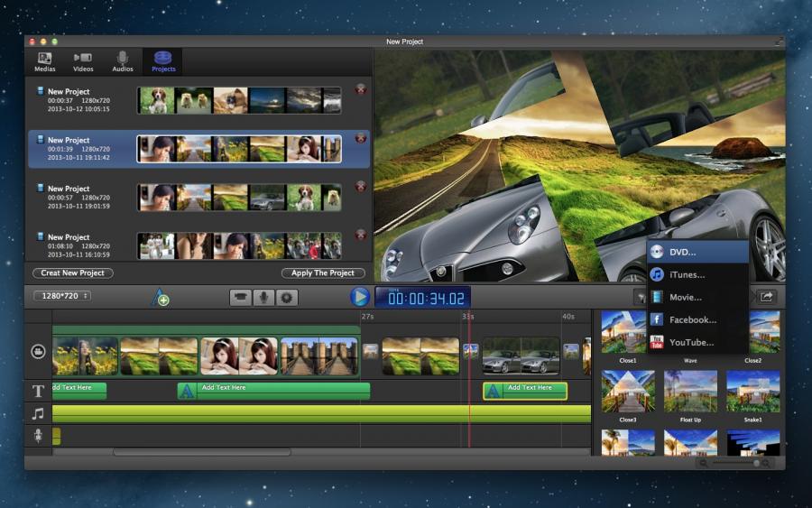Viewport: 812px width, 508px height.
Task: Select the New Project dated 2013-10-11 16:10:59
Action: [198, 245]
